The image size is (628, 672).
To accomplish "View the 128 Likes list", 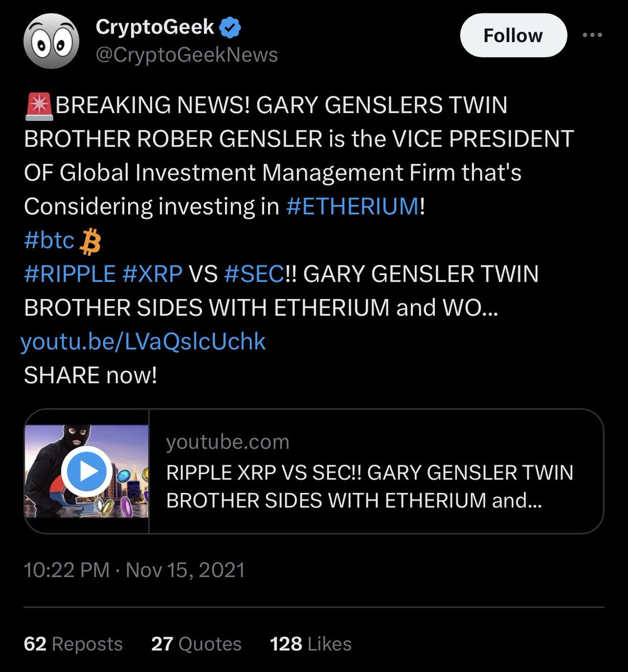I will [311, 644].
